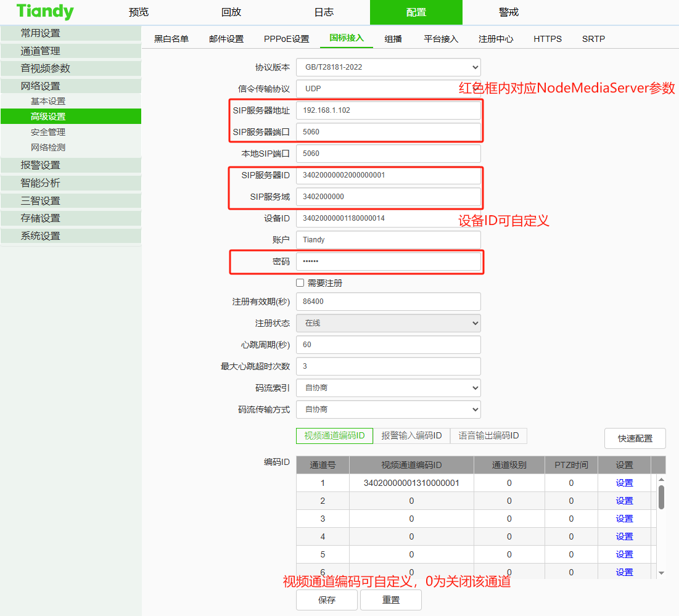
Task: Expand 存储设置 in the sidebar
Action: tap(71, 218)
